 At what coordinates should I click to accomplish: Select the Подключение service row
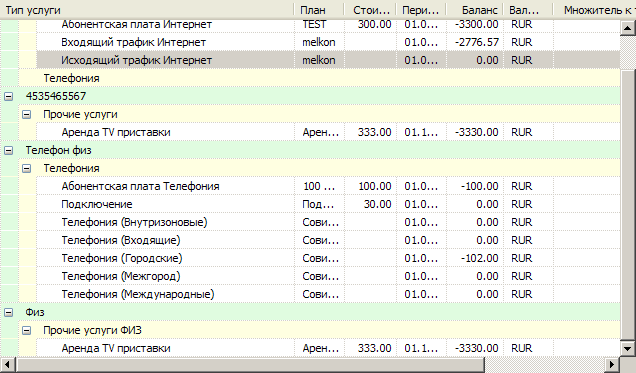[328, 204]
